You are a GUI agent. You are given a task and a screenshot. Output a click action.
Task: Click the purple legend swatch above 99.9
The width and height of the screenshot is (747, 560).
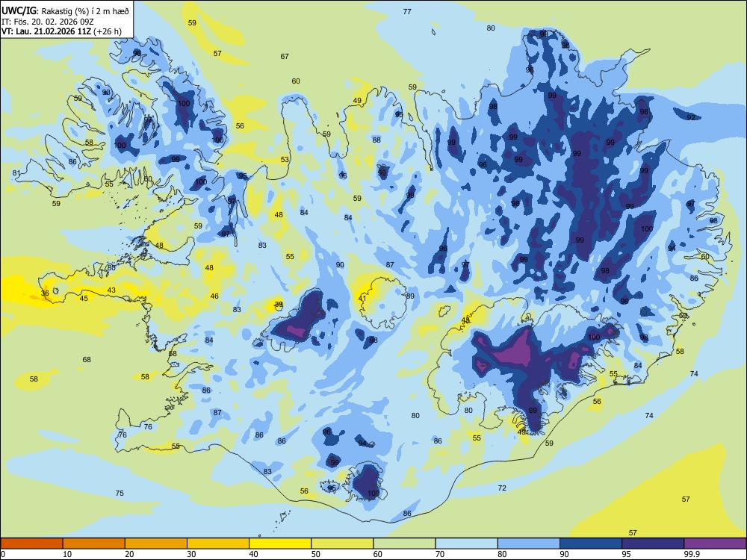[715, 544]
